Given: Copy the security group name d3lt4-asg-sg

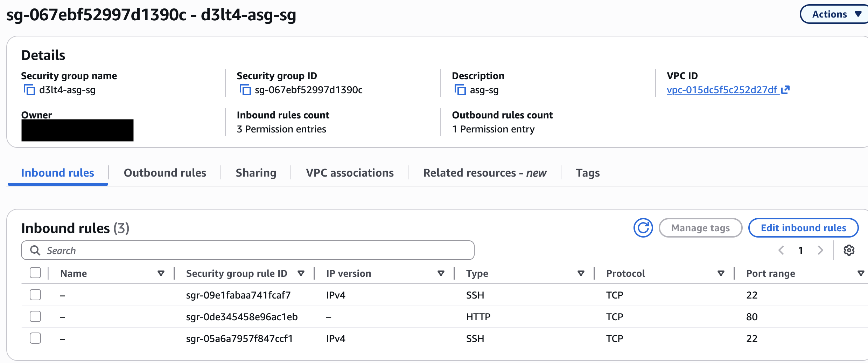Looking at the screenshot, I should (29, 90).
